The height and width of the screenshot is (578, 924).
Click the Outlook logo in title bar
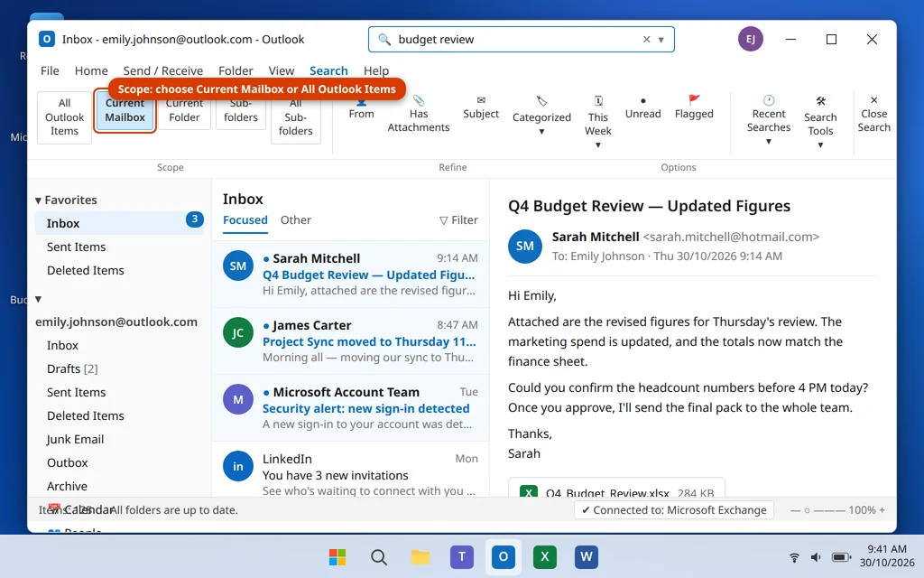click(x=47, y=39)
